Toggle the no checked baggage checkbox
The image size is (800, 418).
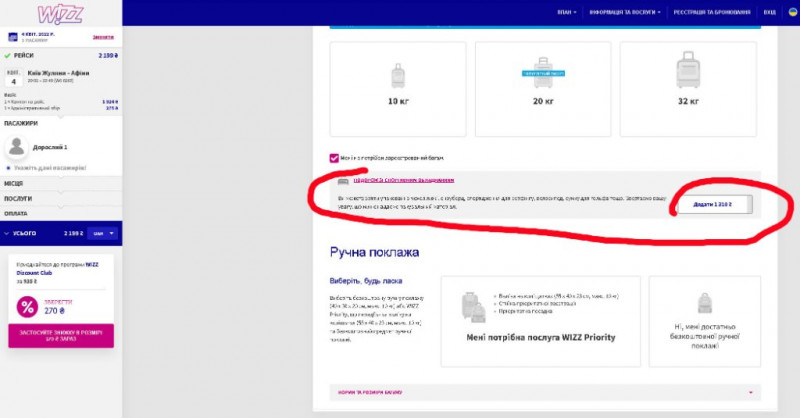click(334, 158)
